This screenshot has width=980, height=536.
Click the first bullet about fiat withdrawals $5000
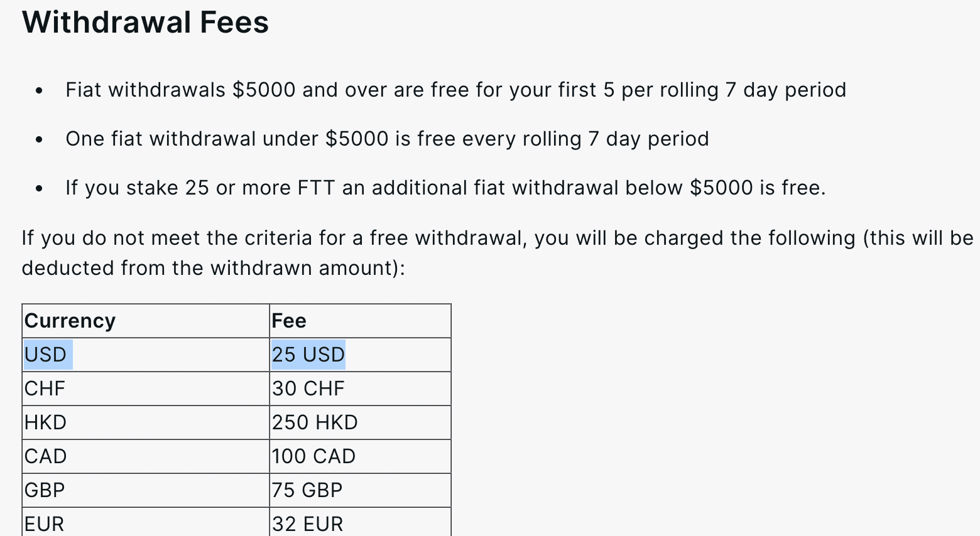point(455,90)
